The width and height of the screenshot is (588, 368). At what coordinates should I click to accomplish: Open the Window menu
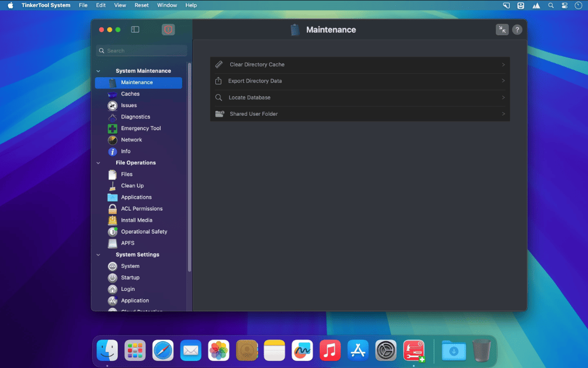167,5
